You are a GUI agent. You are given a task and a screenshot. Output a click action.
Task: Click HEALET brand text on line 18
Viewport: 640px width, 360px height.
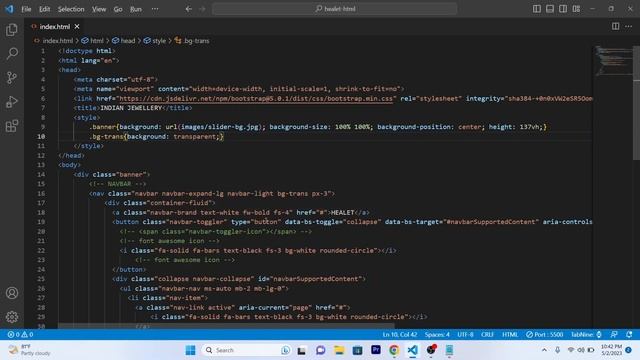(x=342, y=212)
